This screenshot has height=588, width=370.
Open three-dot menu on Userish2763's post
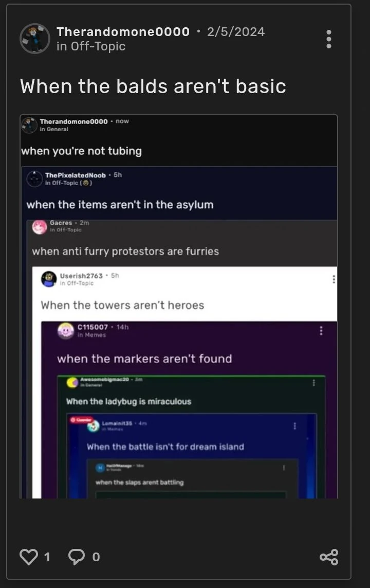tap(334, 279)
